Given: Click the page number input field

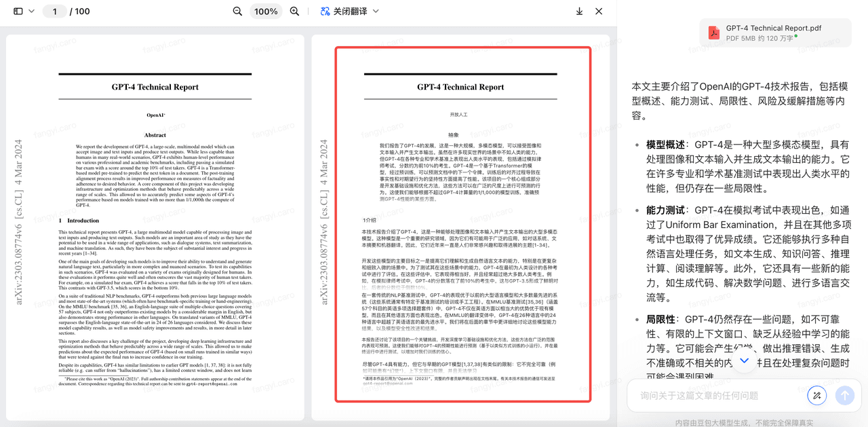Looking at the screenshot, I should (x=55, y=12).
